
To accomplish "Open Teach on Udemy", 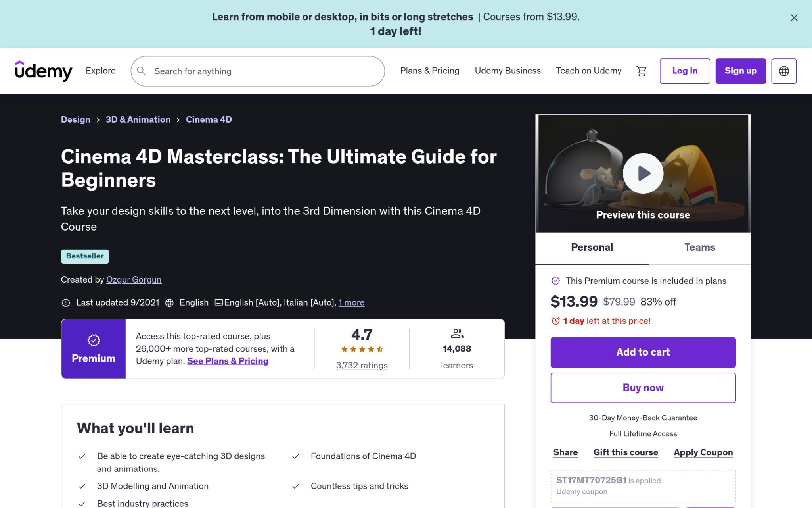I will 589,71.
